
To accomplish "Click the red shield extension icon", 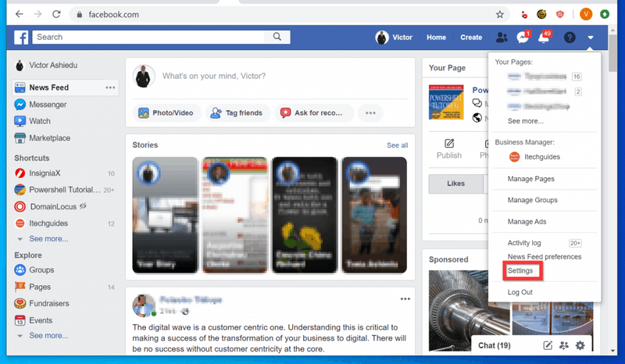I will coord(560,15).
